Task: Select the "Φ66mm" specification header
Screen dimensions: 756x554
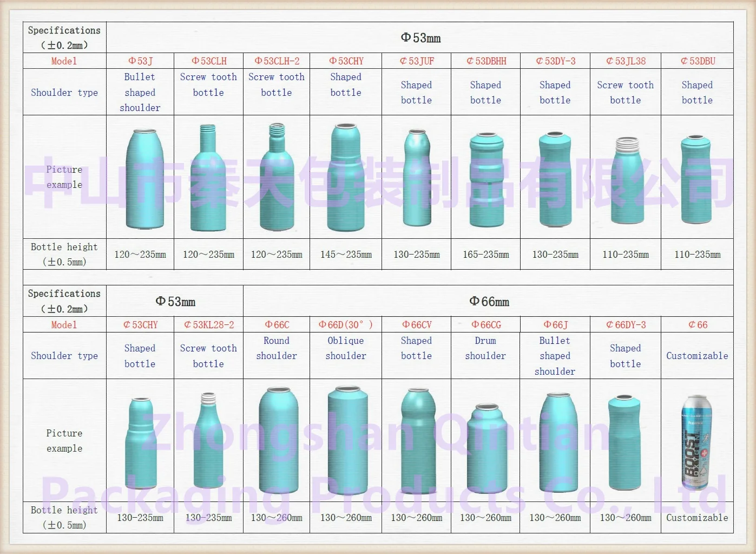Action: 489,301
